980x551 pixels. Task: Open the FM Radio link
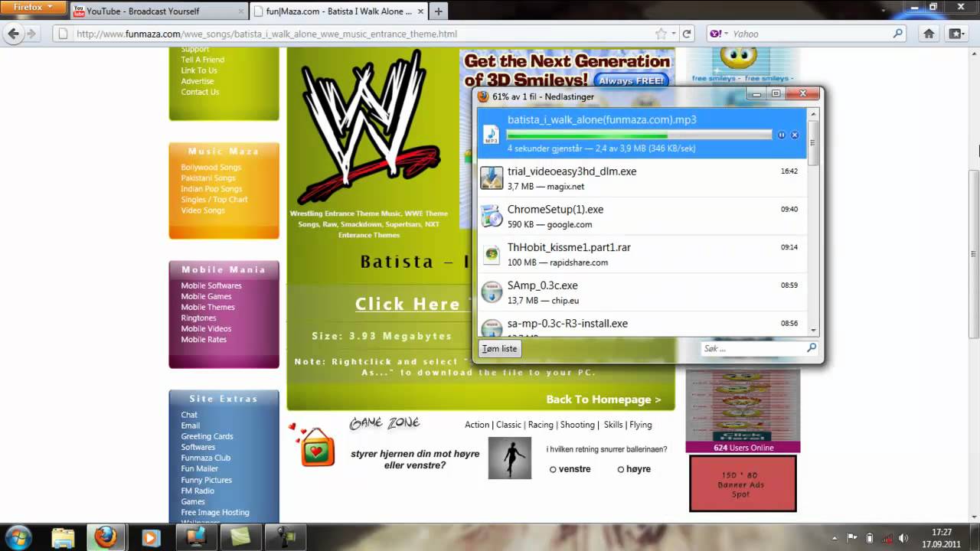click(x=198, y=491)
